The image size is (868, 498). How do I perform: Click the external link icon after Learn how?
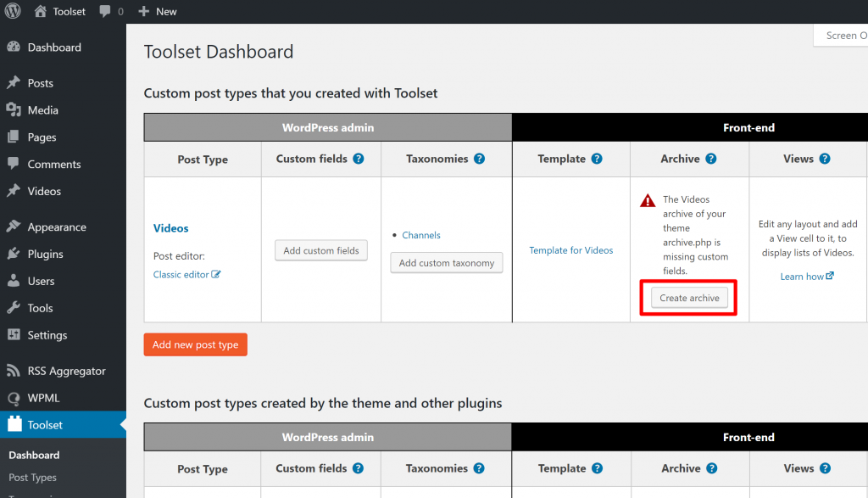point(830,276)
